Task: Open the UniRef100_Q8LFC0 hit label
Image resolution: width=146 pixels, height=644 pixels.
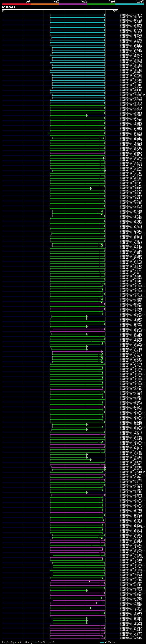Action: pos(131,17)
